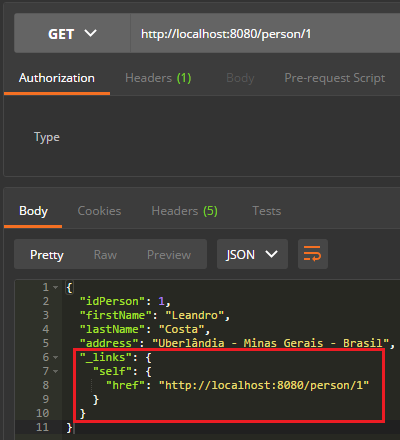Switch to Raw response view
This screenshot has width=400, height=440.
point(105,255)
